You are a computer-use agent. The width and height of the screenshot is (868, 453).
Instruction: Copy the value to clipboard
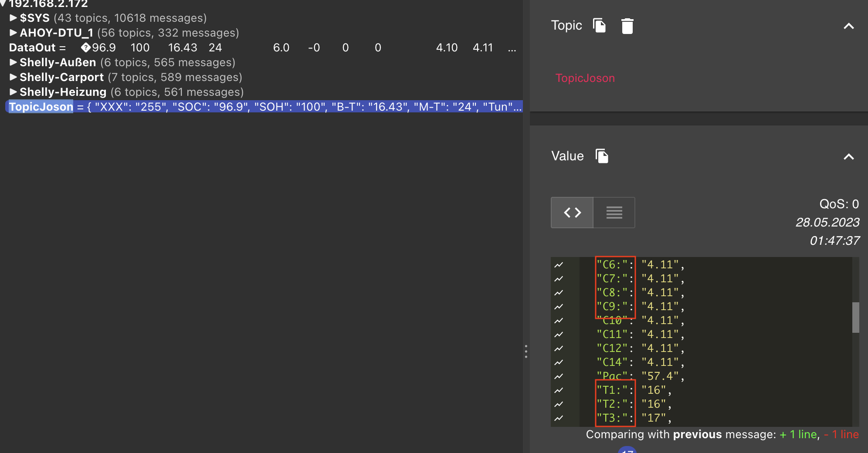tap(602, 156)
